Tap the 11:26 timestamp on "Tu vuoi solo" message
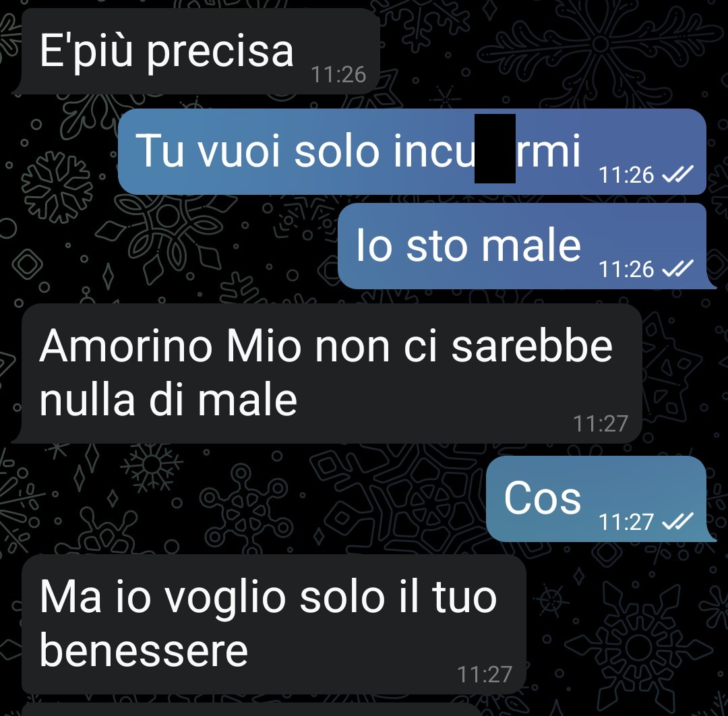The width and height of the screenshot is (728, 716). click(x=626, y=175)
